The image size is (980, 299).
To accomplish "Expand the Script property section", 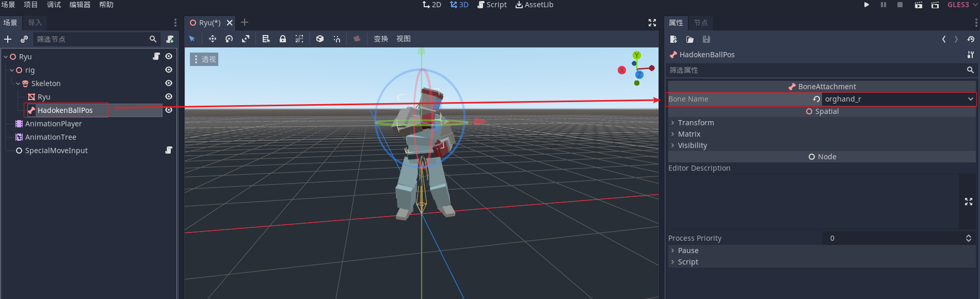I will [x=822, y=262].
